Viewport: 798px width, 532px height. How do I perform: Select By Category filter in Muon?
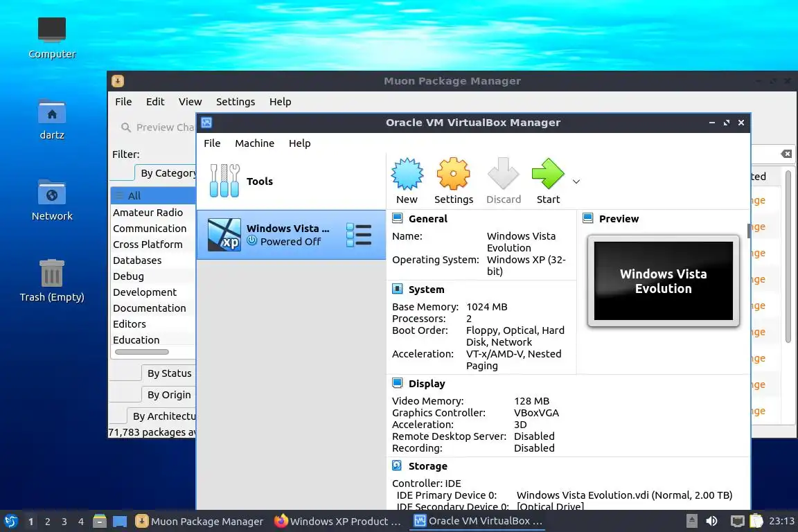(166, 173)
